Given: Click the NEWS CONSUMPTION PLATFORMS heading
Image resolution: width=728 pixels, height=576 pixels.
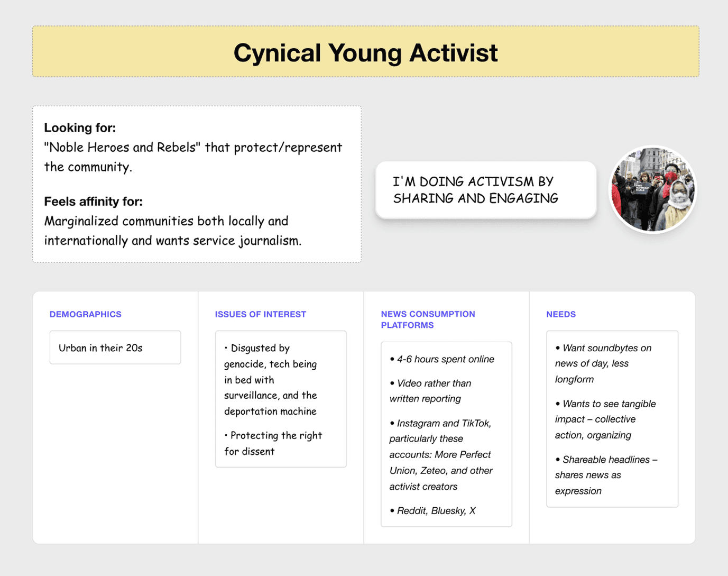Looking at the screenshot, I should coord(428,319).
